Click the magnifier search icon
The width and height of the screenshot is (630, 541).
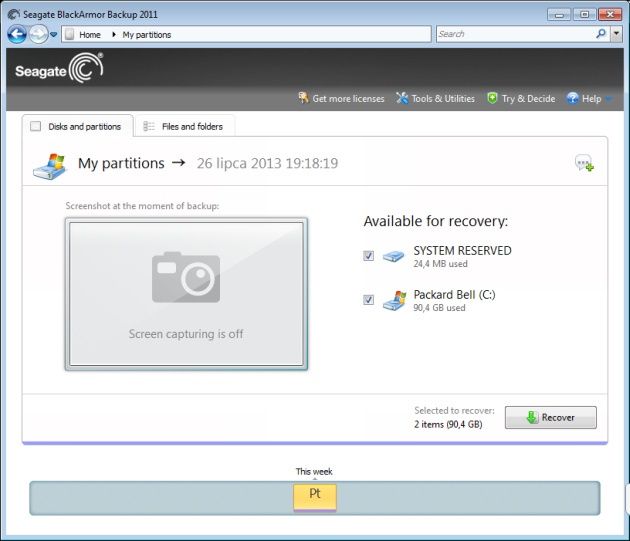pyautogui.click(x=601, y=34)
